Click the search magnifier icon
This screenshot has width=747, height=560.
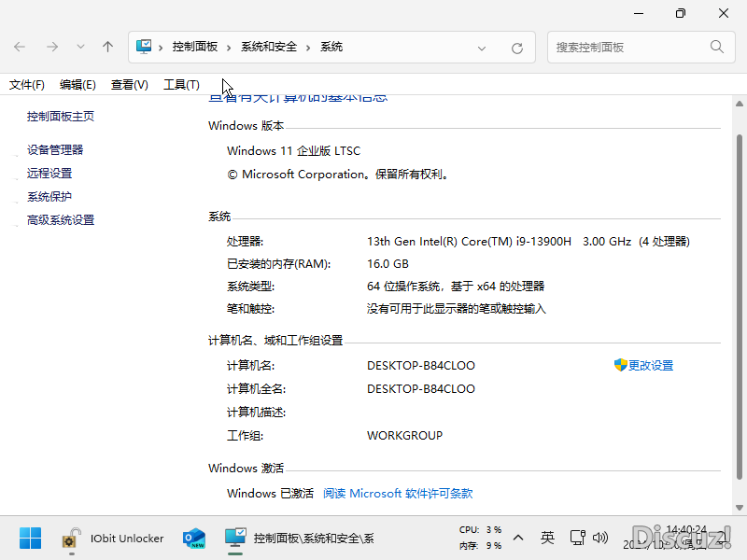click(716, 47)
